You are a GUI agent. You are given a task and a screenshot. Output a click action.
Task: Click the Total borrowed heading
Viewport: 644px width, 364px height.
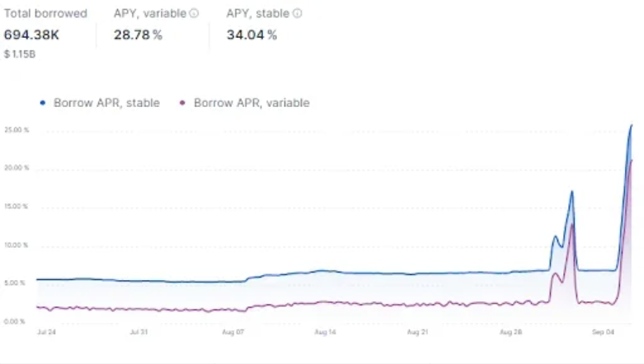coord(45,13)
